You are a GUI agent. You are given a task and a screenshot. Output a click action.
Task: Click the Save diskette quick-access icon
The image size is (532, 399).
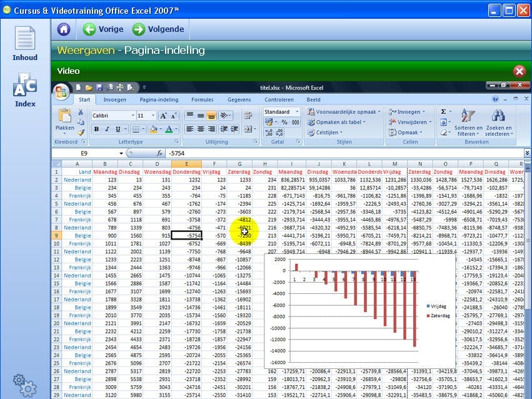pos(99,88)
